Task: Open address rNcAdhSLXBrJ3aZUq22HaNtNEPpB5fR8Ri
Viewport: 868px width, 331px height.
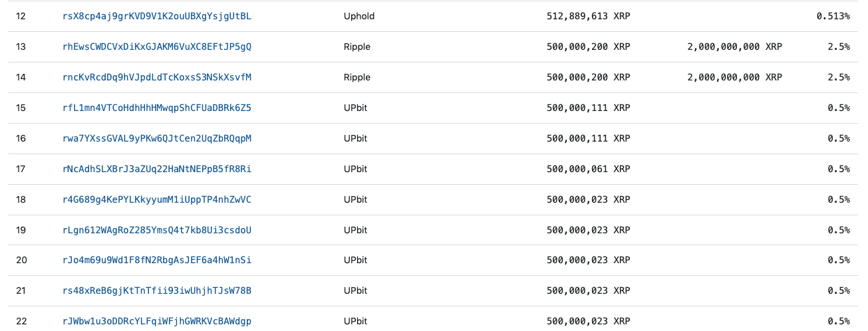Action: 157,169
